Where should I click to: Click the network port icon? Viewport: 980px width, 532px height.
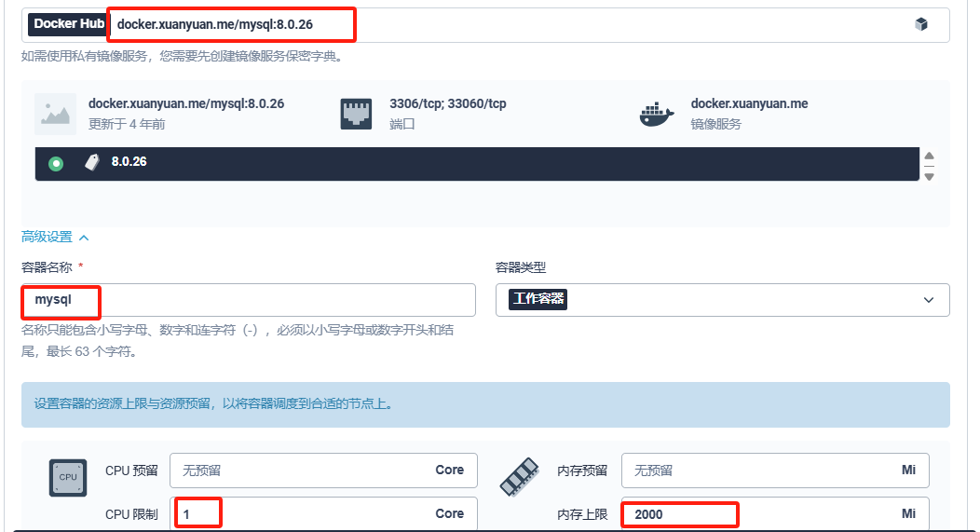click(357, 114)
